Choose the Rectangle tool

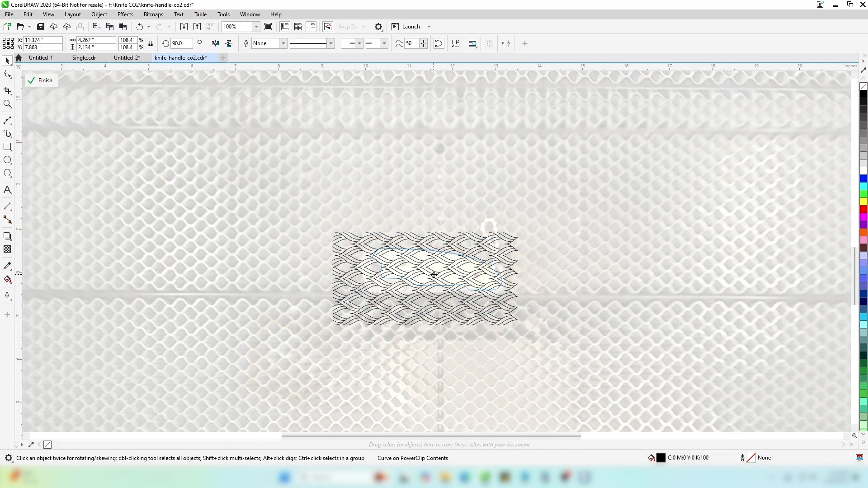[7, 147]
